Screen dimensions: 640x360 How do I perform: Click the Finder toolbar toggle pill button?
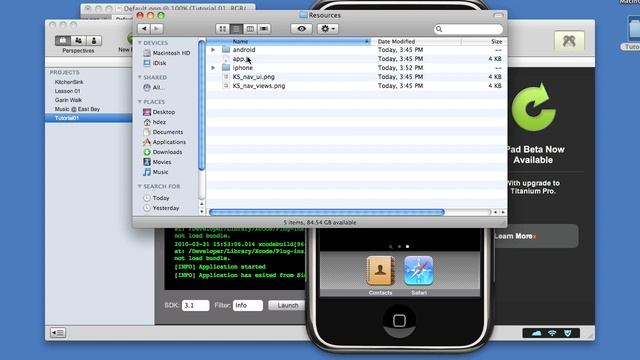click(498, 15)
